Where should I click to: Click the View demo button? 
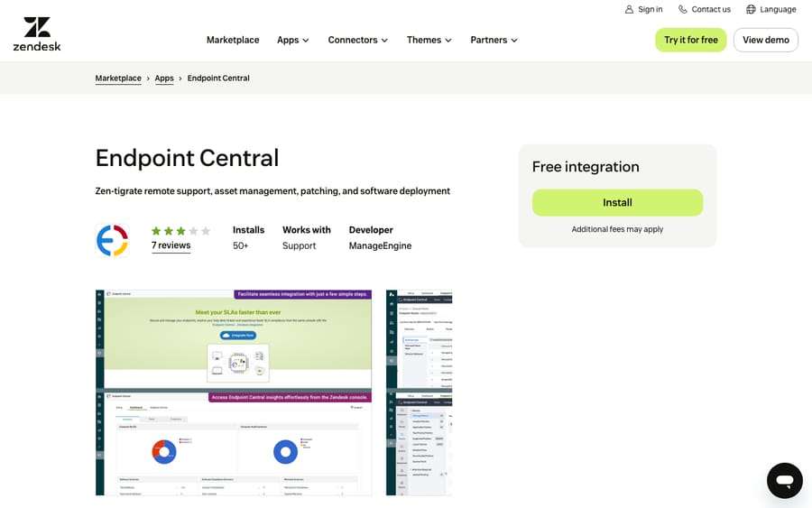(766, 40)
